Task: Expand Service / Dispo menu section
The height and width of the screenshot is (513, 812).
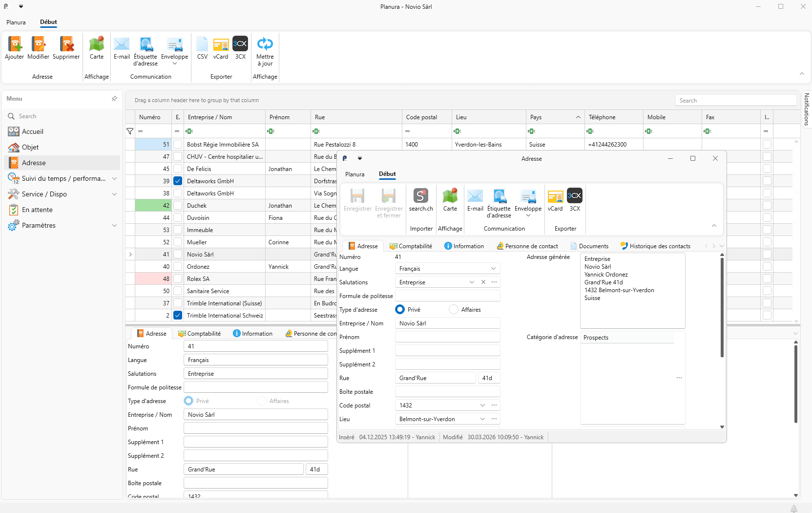Action: (114, 194)
